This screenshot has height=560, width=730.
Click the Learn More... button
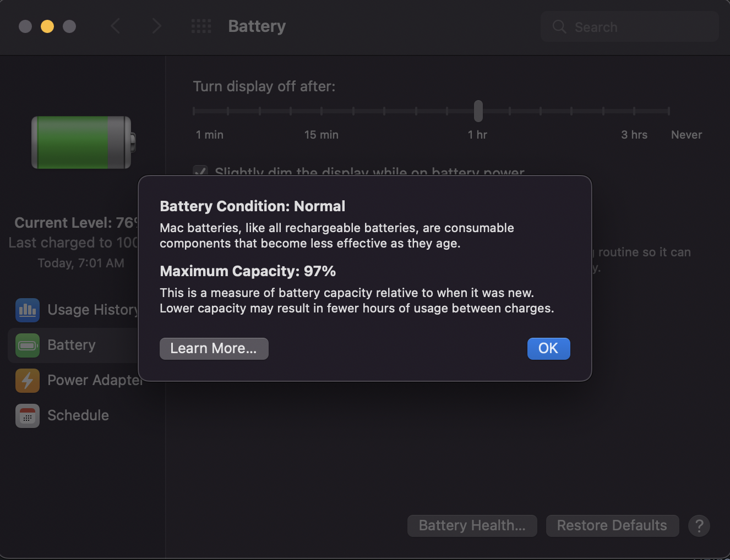214,349
